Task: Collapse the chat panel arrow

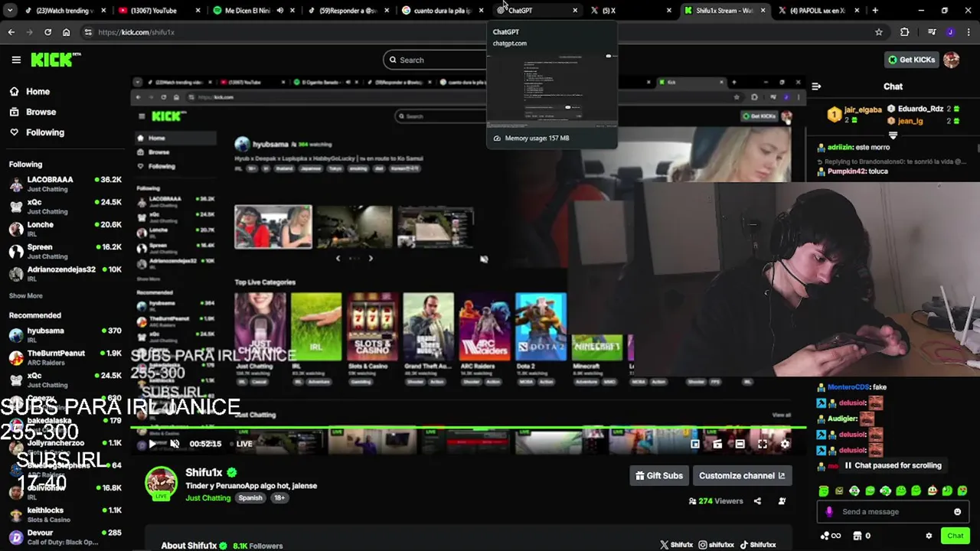Action: [x=816, y=86]
